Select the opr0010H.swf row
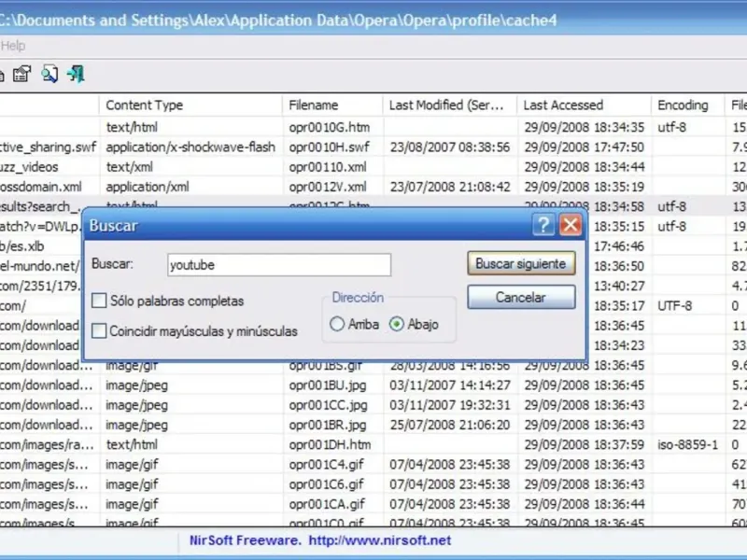 click(373, 147)
